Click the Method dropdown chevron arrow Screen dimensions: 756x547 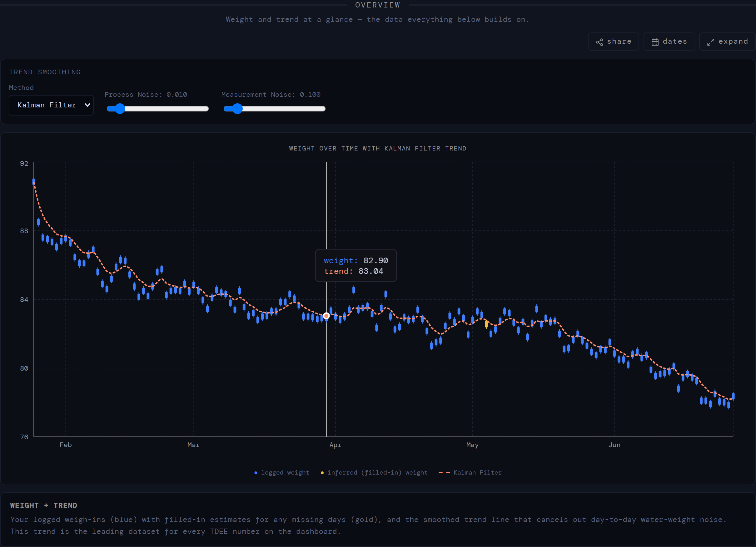87,105
